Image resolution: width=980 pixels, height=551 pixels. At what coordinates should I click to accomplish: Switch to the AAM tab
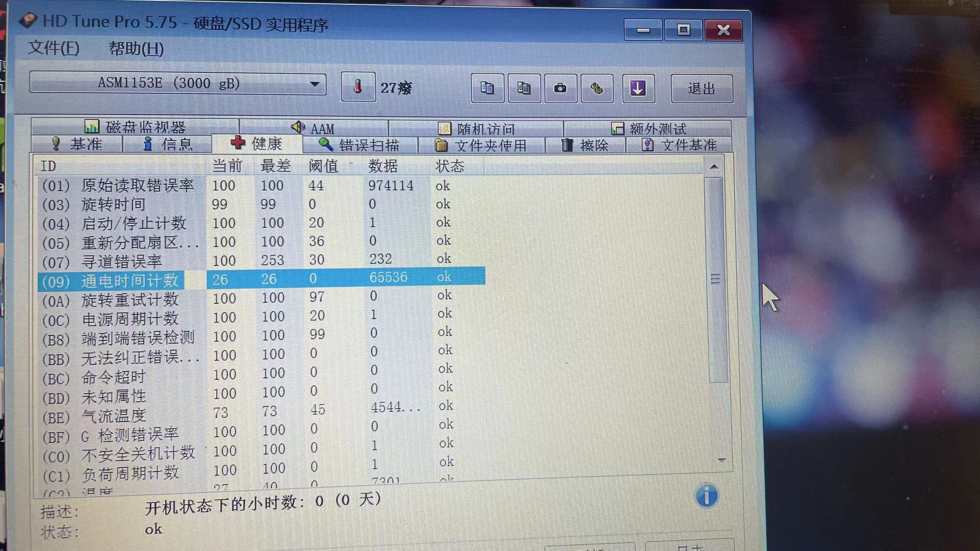(314, 128)
